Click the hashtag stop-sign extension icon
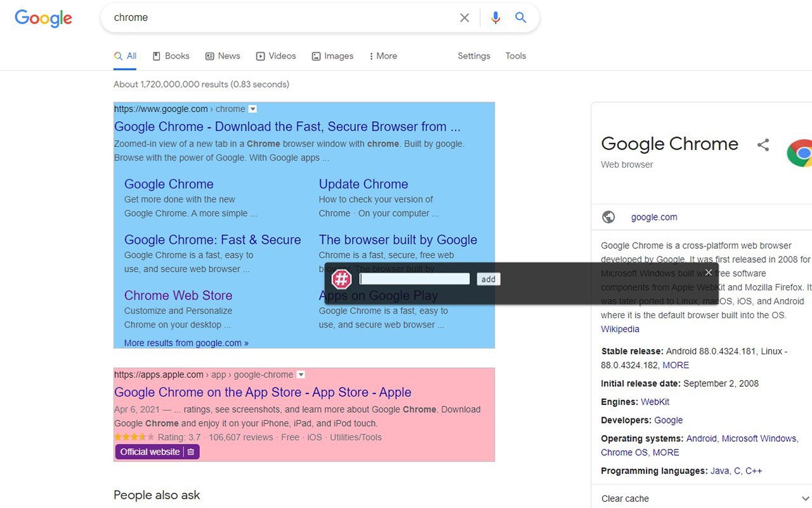The width and height of the screenshot is (812, 508). [x=342, y=279]
